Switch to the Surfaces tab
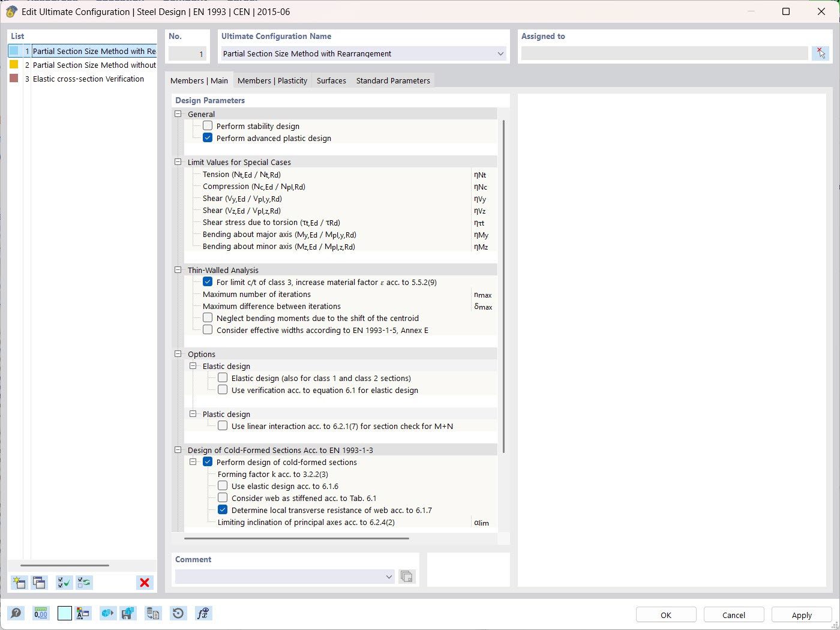 pos(331,80)
